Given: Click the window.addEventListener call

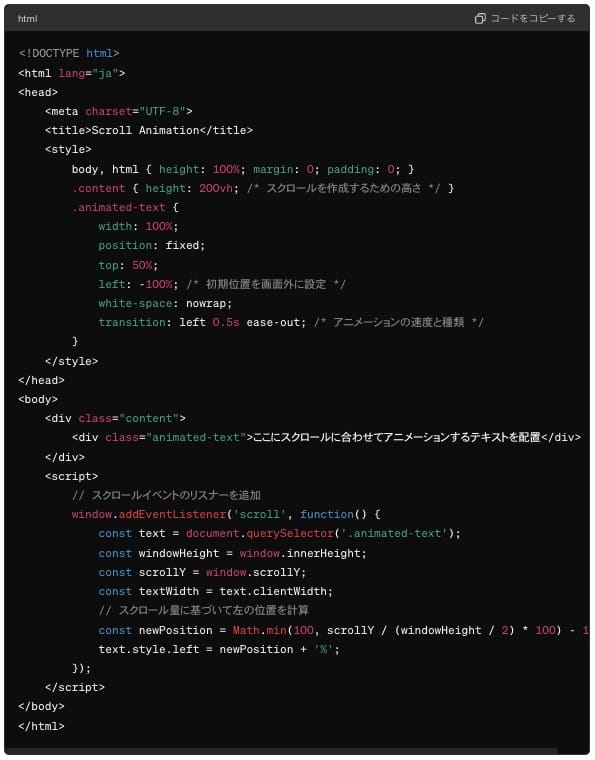Looking at the screenshot, I should pos(149,514).
